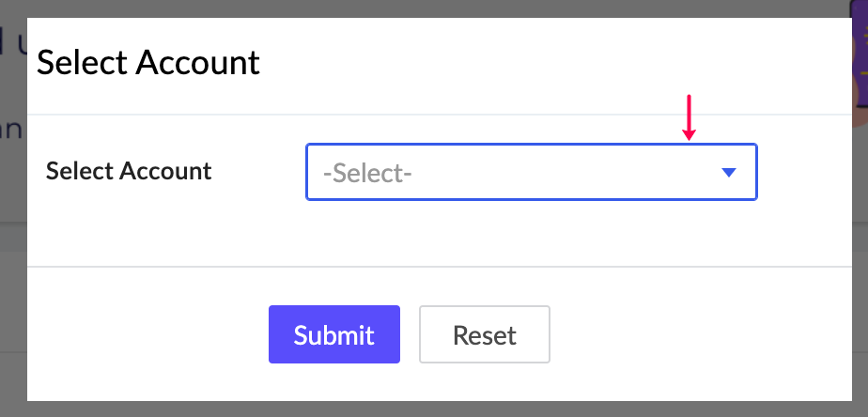Click the purple Submit button
The height and width of the screenshot is (417, 868).
334,334
